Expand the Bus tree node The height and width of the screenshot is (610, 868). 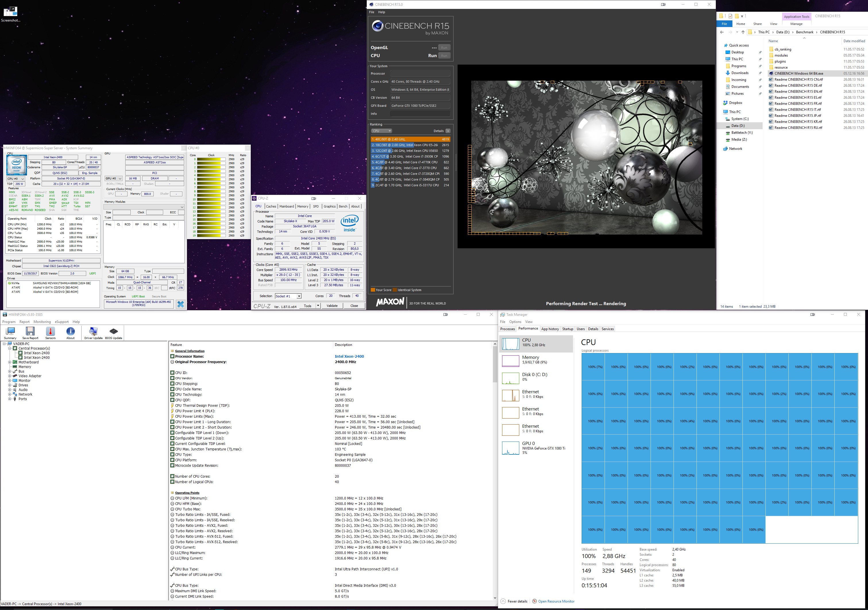pos(10,371)
